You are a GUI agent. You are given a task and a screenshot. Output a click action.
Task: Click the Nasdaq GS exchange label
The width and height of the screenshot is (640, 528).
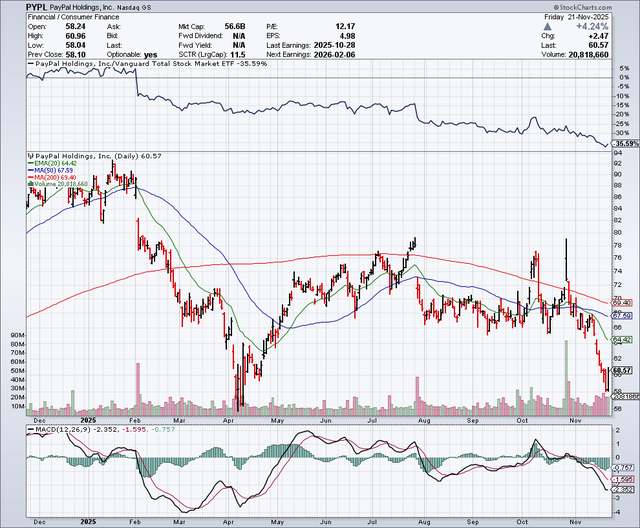coord(133,8)
